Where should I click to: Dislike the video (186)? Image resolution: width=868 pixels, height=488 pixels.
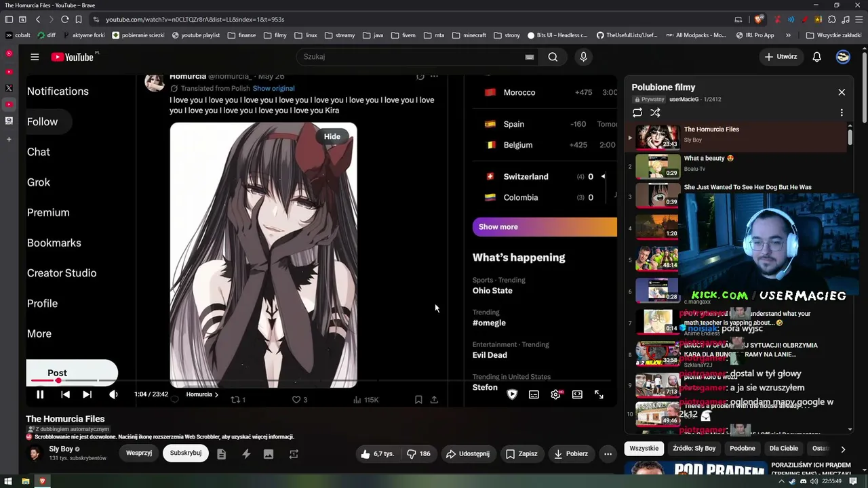[418, 454]
